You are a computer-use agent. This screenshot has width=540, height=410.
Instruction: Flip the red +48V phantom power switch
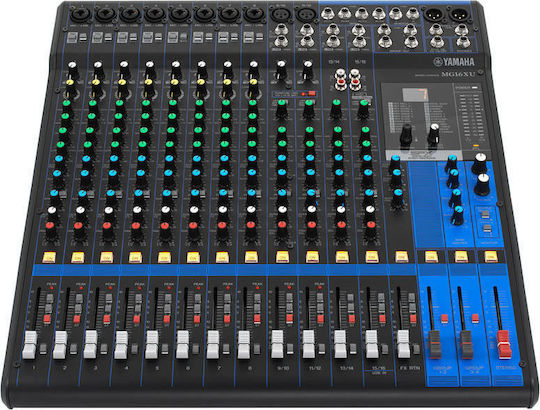[311, 93]
